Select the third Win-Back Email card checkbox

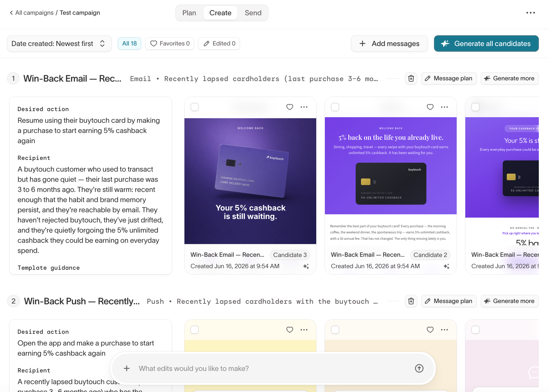pyautogui.click(x=475, y=107)
